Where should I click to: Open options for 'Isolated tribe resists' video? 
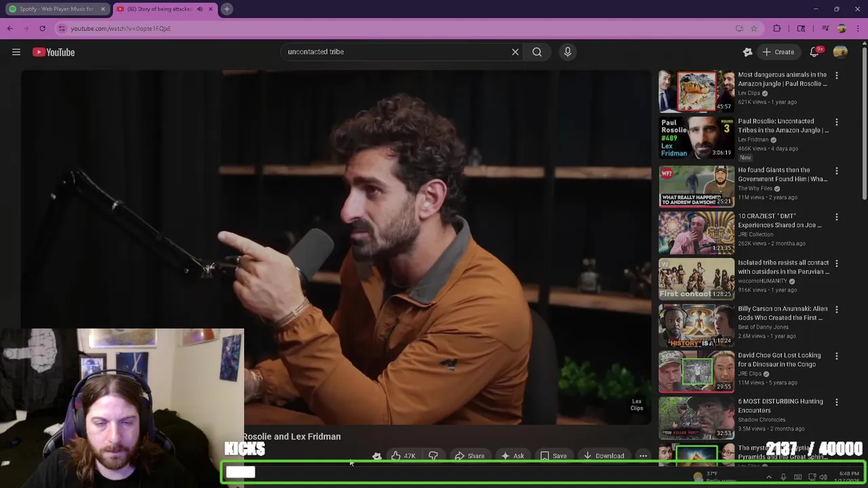[836, 263]
